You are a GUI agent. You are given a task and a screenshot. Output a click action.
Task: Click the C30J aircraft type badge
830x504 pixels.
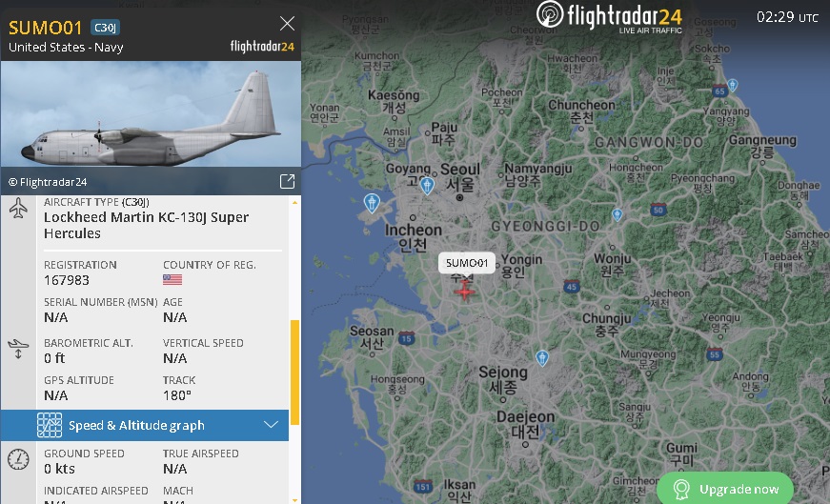point(106,28)
